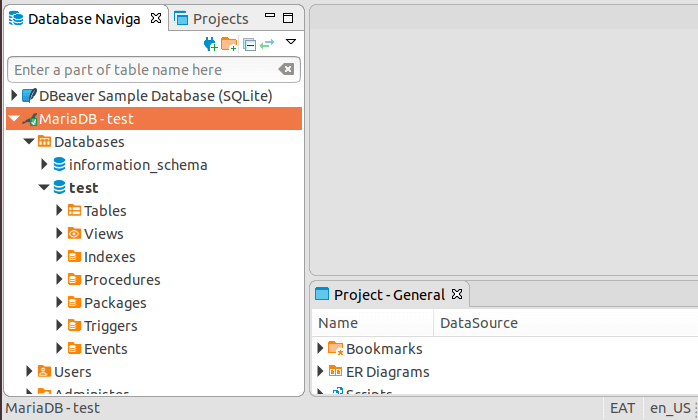This screenshot has width=698, height=420.
Task: Expand the Indexes folder
Action: (59, 256)
